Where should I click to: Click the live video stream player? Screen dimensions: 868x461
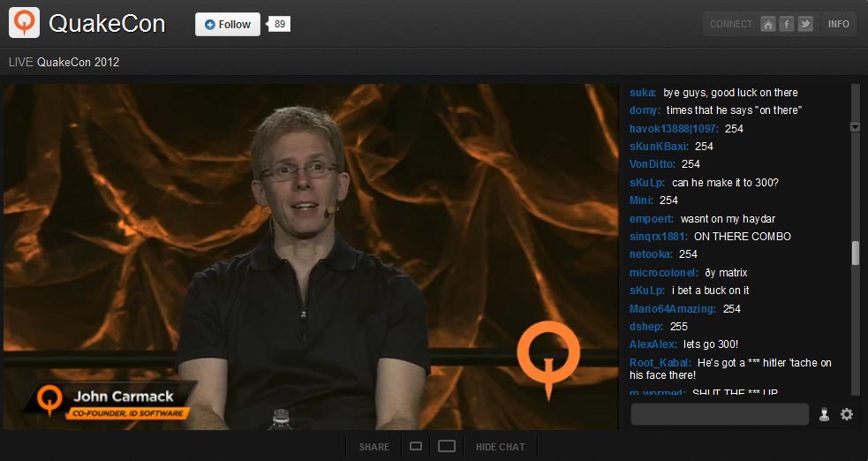310,256
